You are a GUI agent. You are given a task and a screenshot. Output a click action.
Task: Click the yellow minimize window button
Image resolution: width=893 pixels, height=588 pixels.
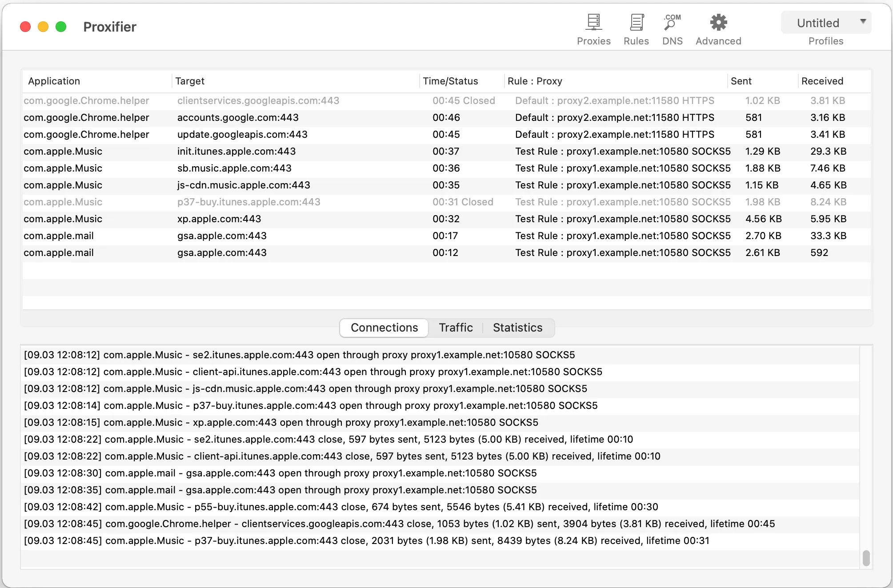(43, 27)
